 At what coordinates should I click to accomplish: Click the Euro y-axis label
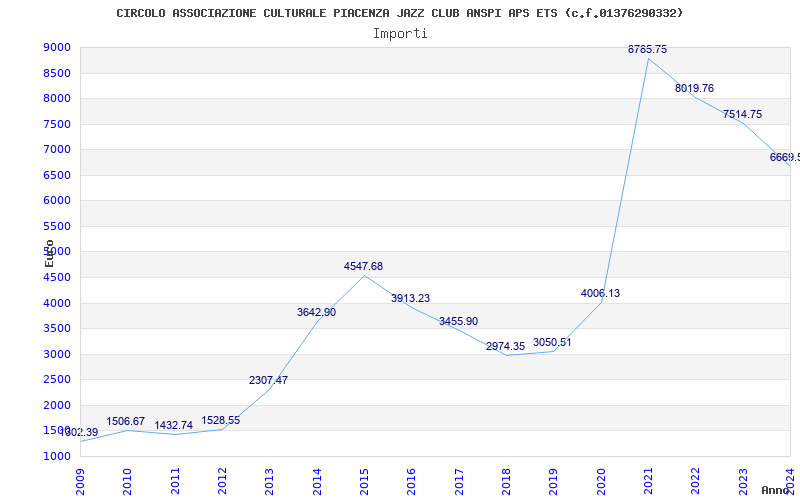pos(49,252)
